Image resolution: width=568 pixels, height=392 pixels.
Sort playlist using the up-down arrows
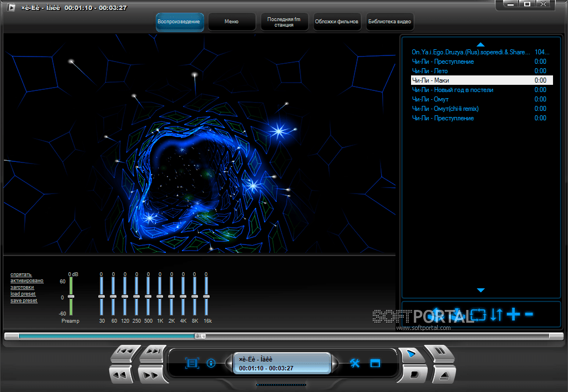point(496,314)
